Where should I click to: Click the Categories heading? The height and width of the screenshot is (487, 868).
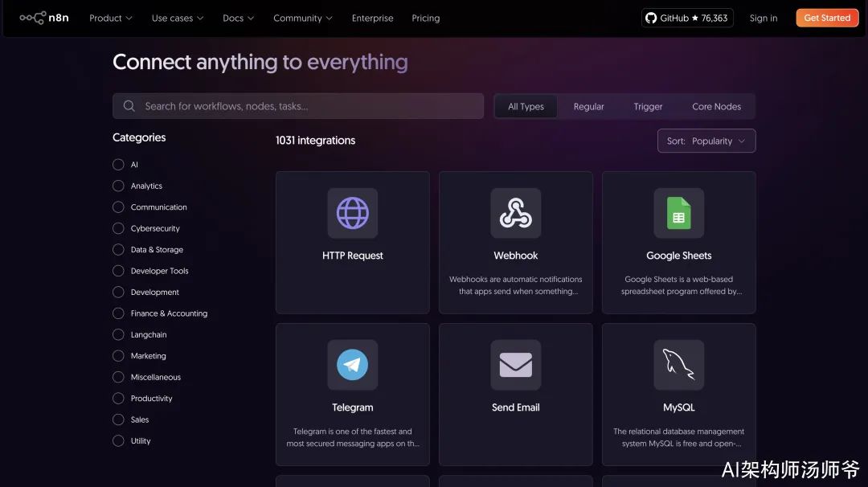[139, 137]
